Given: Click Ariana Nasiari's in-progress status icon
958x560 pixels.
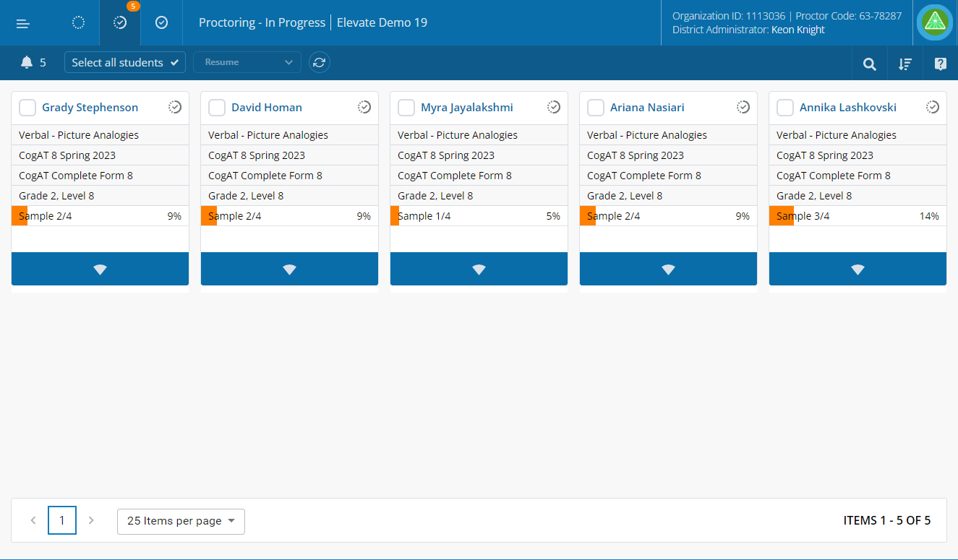Looking at the screenshot, I should 743,107.
